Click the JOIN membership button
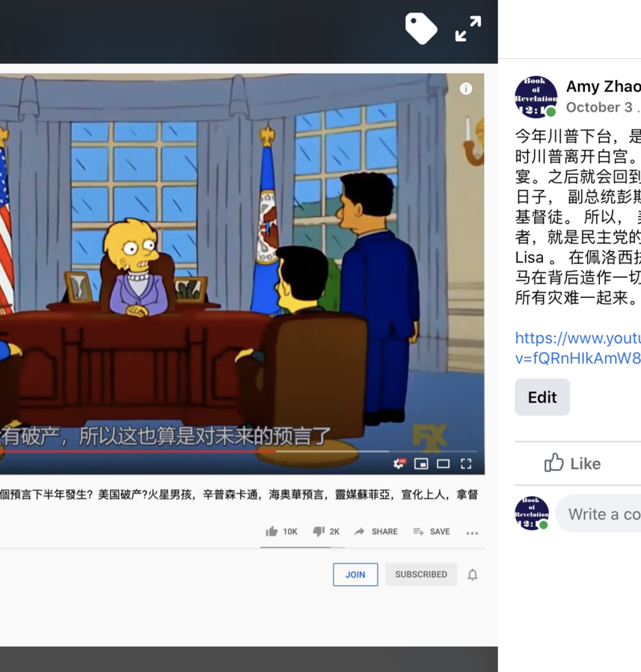Image resolution: width=641 pixels, height=672 pixels. click(355, 574)
